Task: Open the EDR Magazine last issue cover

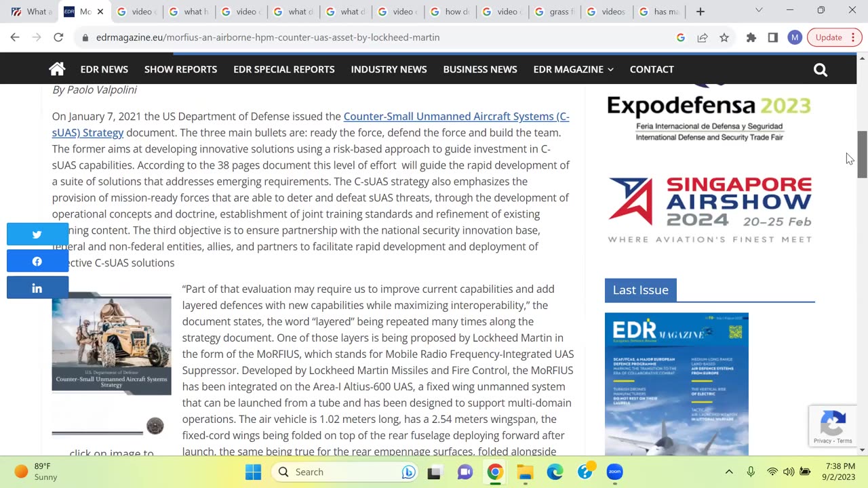Action: click(x=677, y=384)
